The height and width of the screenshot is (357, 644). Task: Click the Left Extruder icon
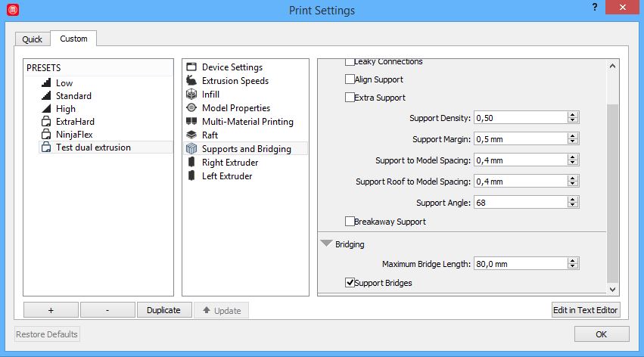pyautogui.click(x=191, y=176)
